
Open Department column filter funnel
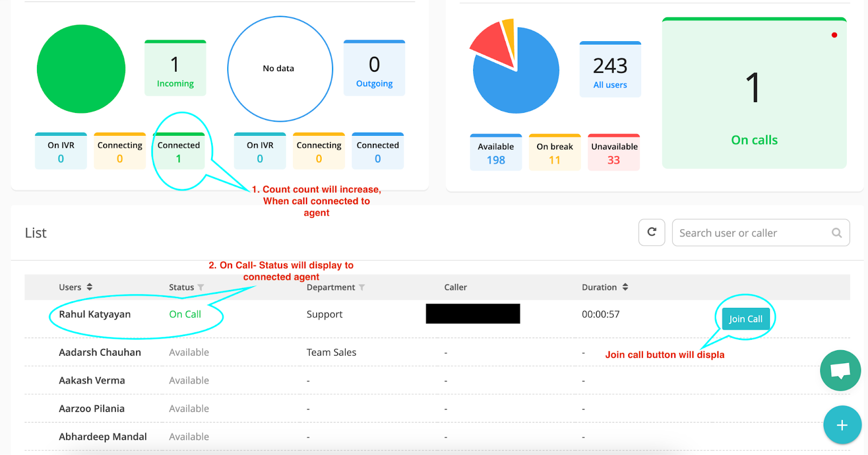362,288
